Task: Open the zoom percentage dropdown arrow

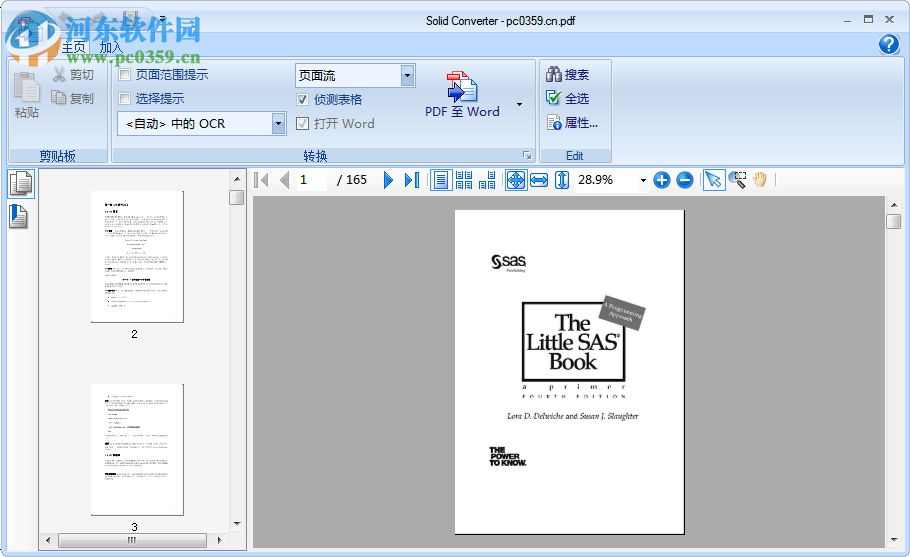Action: pyautogui.click(x=643, y=180)
